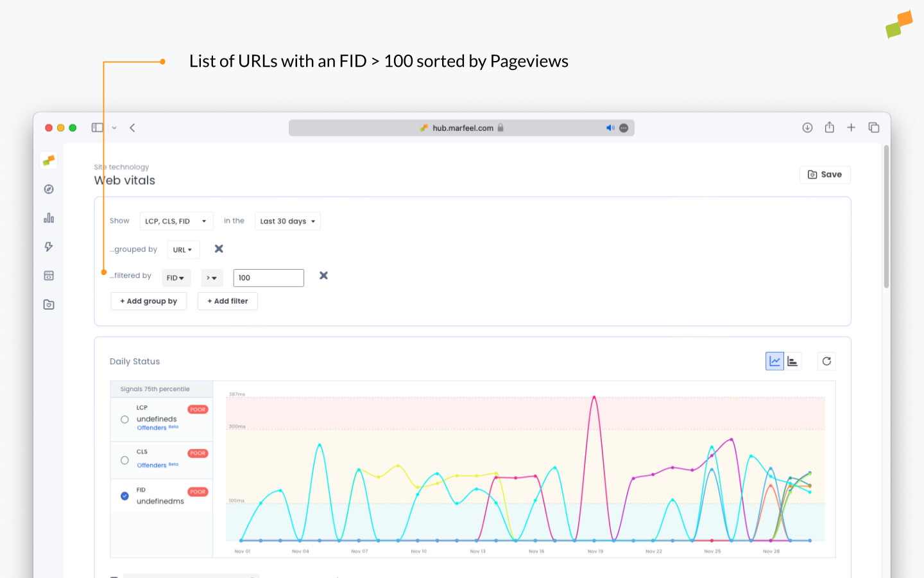Keep the line chart view selected
Screen dimensions: 924x578
[774, 360]
